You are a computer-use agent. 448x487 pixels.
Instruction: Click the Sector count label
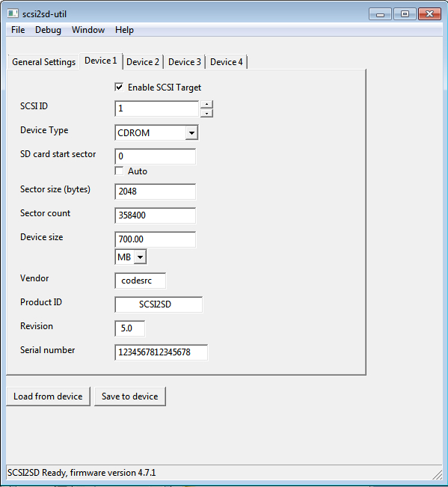46,213
